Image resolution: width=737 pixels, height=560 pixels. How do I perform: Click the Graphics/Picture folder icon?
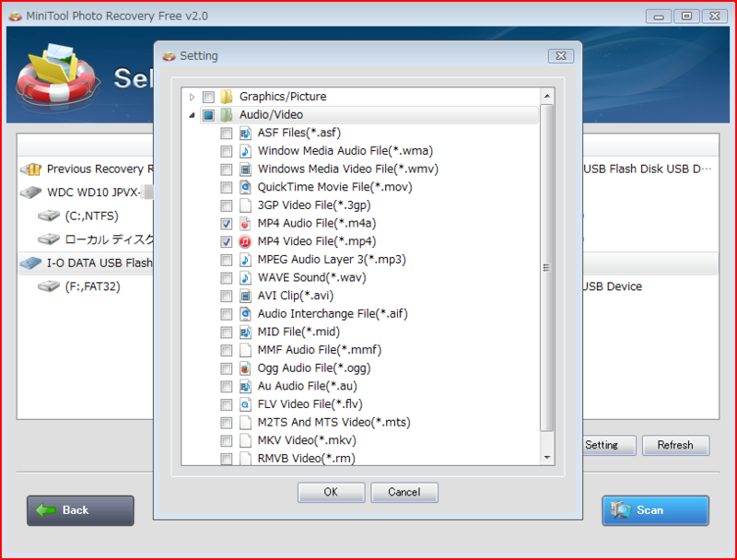227,97
